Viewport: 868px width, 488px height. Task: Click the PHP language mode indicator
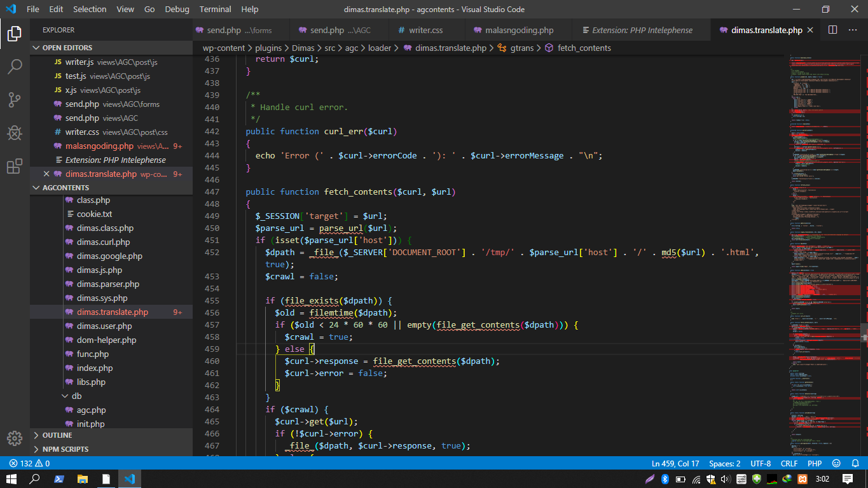click(x=815, y=463)
